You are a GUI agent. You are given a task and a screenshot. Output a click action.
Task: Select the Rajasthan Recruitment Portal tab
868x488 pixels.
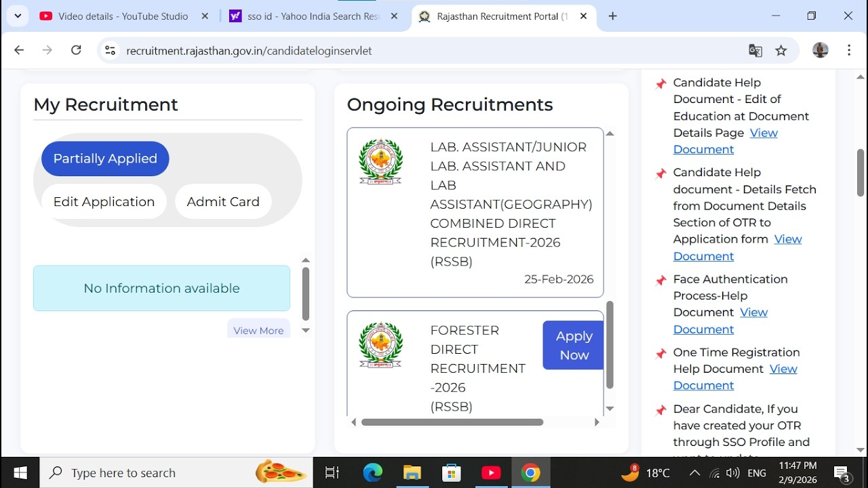click(x=502, y=16)
